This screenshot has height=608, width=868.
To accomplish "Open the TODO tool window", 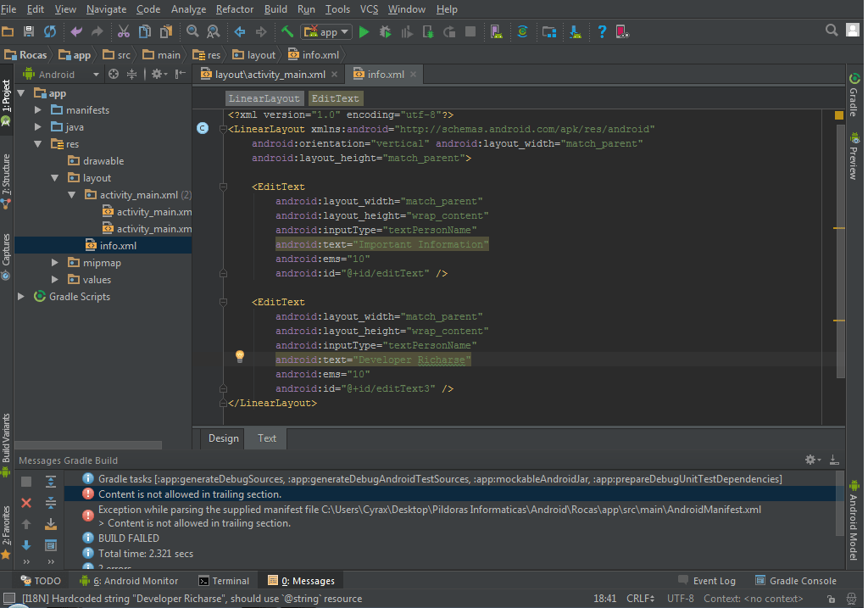I will [41, 580].
